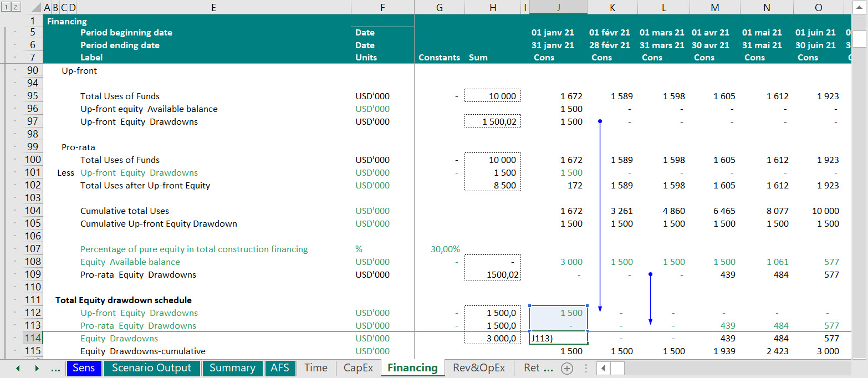Click '30 juin 21' period ending date
The image size is (868, 378).
point(815,45)
